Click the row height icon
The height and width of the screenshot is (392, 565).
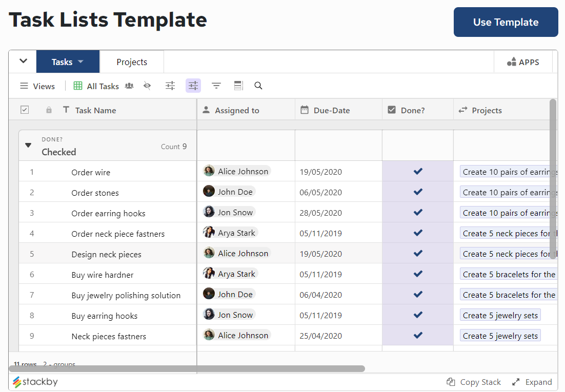[238, 86]
